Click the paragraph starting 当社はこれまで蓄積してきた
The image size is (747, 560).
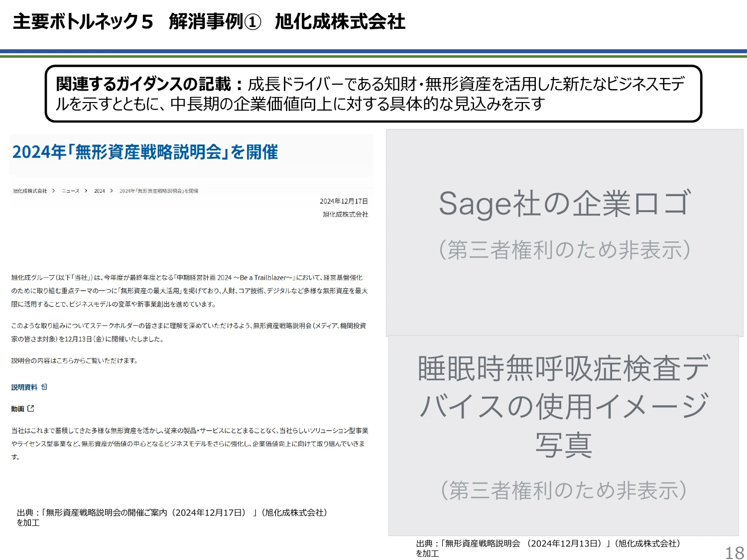click(x=190, y=444)
